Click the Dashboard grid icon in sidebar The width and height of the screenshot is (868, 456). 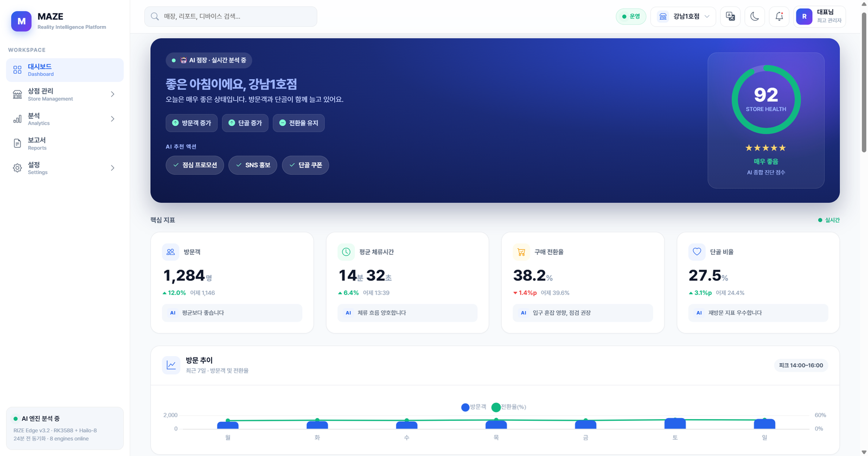pyautogui.click(x=17, y=70)
